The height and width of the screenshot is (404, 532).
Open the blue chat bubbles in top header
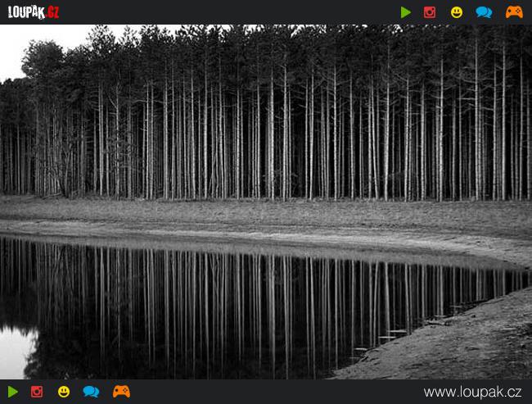point(484,12)
